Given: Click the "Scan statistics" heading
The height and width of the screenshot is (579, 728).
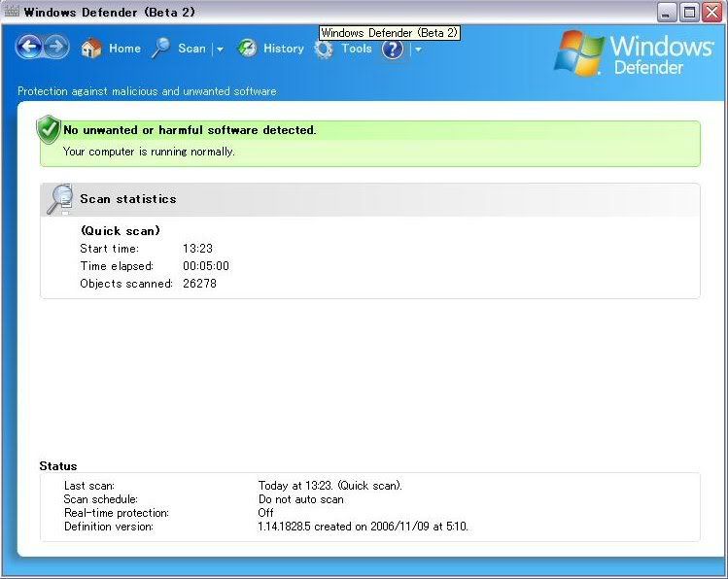Looking at the screenshot, I should tap(128, 199).
